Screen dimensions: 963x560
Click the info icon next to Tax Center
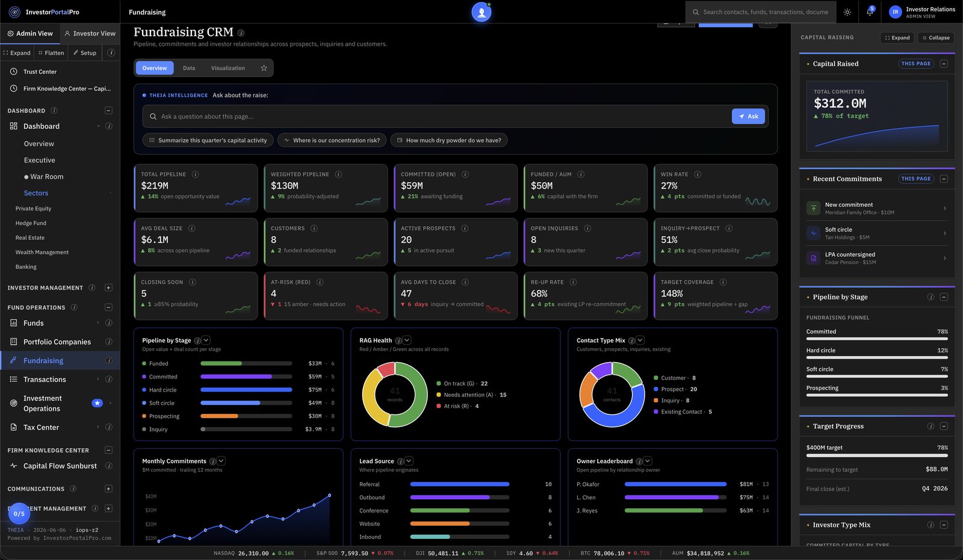(109, 428)
